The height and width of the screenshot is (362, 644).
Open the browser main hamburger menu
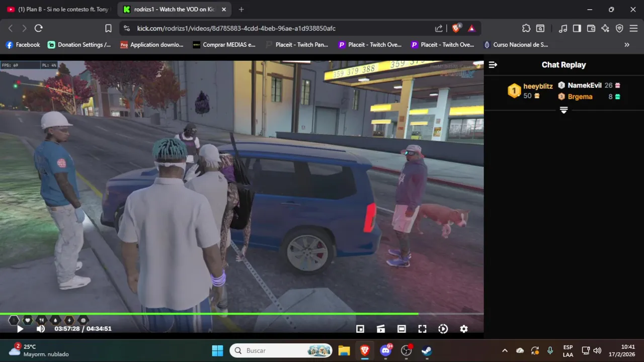tap(633, 29)
